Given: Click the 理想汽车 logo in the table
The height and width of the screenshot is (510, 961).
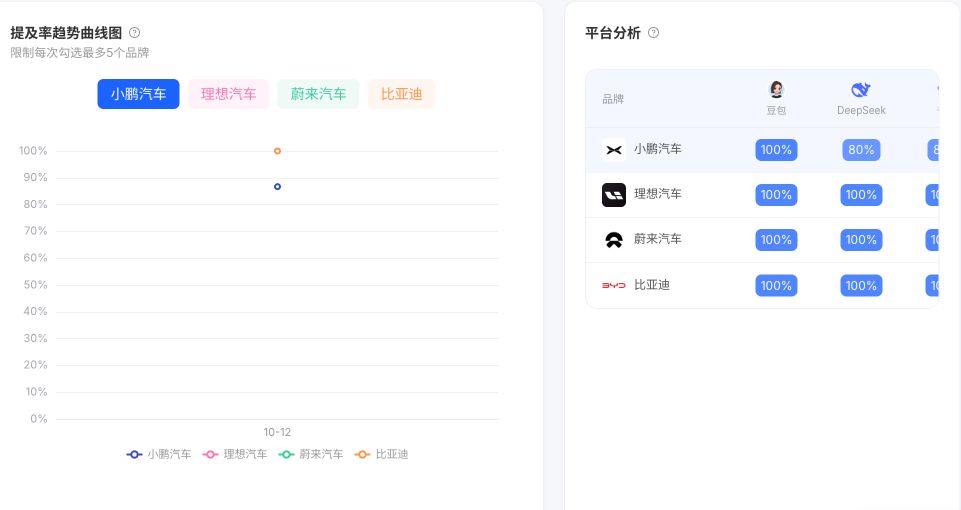Looking at the screenshot, I should pos(613,195).
